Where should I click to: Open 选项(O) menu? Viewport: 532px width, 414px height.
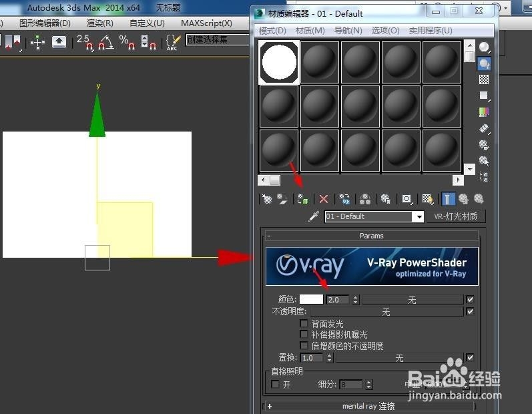pyautogui.click(x=385, y=31)
